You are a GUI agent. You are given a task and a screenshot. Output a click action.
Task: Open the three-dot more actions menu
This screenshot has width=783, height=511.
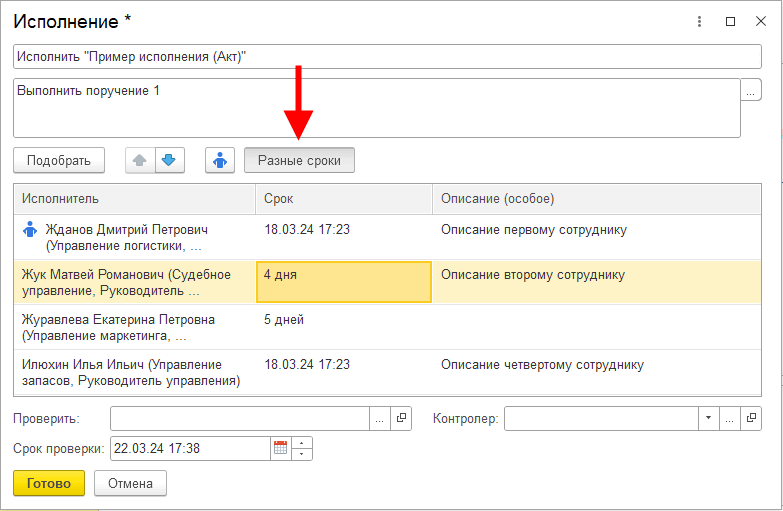click(699, 21)
